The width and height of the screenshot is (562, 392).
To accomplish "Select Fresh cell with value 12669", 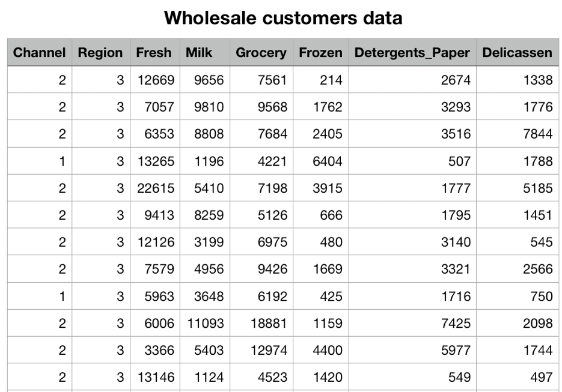I will 156,79.
